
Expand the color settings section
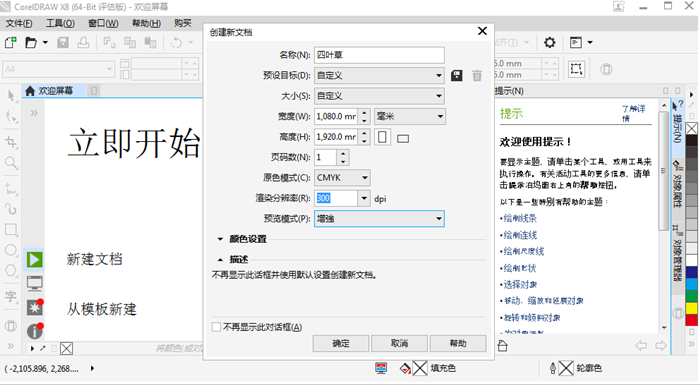[x=220, y=239]
